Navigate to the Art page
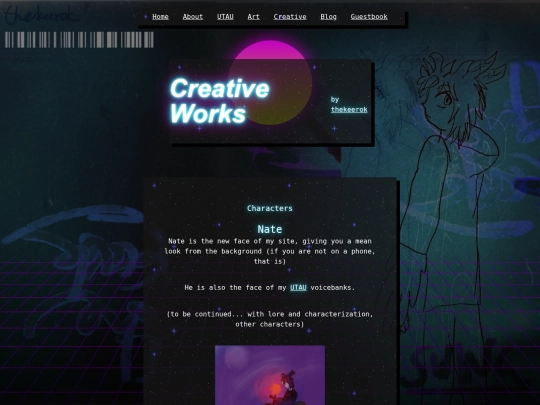Image resolution: width=540 pixels, height=405 pixels. pyautogui.click(x=253, y=17)
